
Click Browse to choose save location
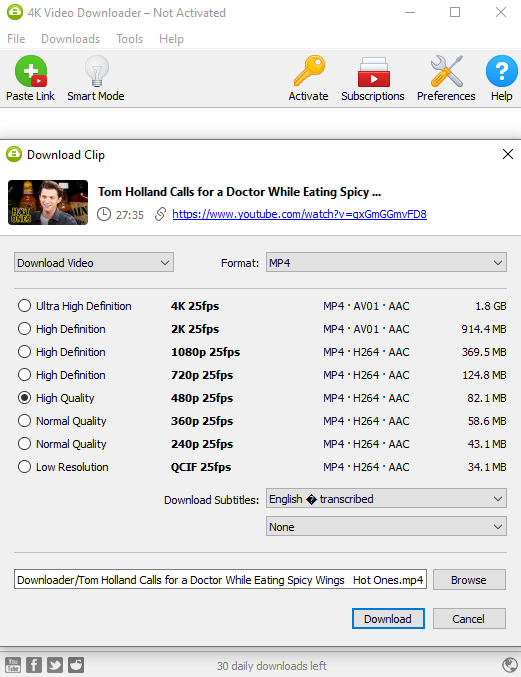coord(469,580)
